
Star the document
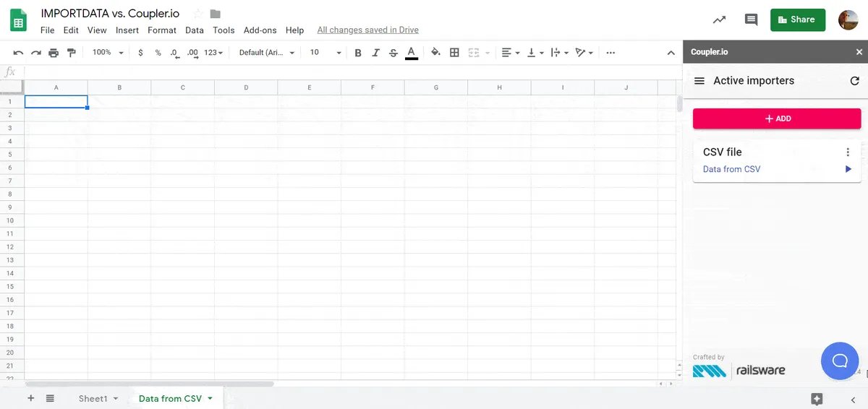tap(197, 14)
